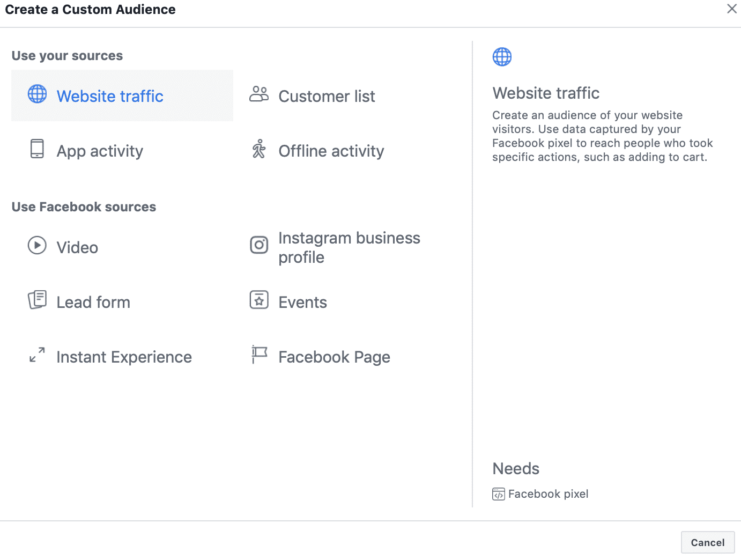
Task: Click the App activity phone icon
Action: 37,149
